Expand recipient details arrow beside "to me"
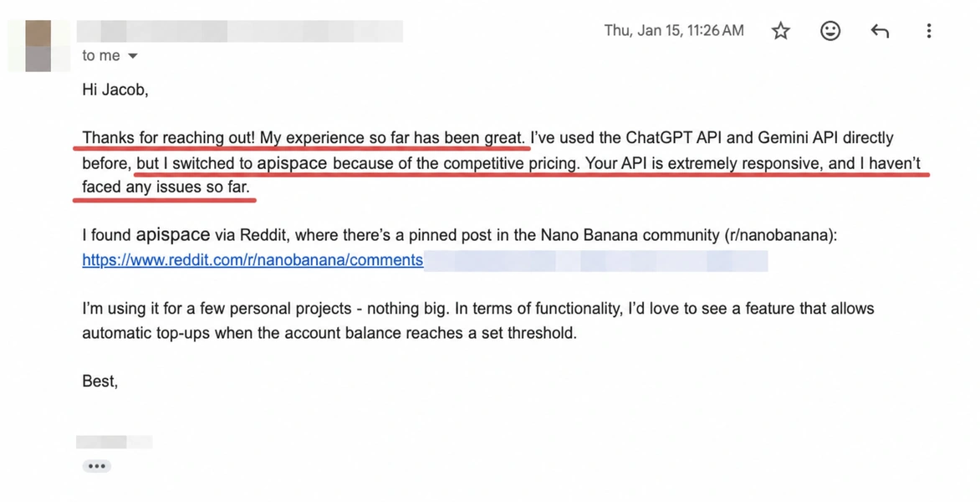Image resolution: width=980 pixels, height=502 pixels. pyautogui.click(x=132, y=56)
